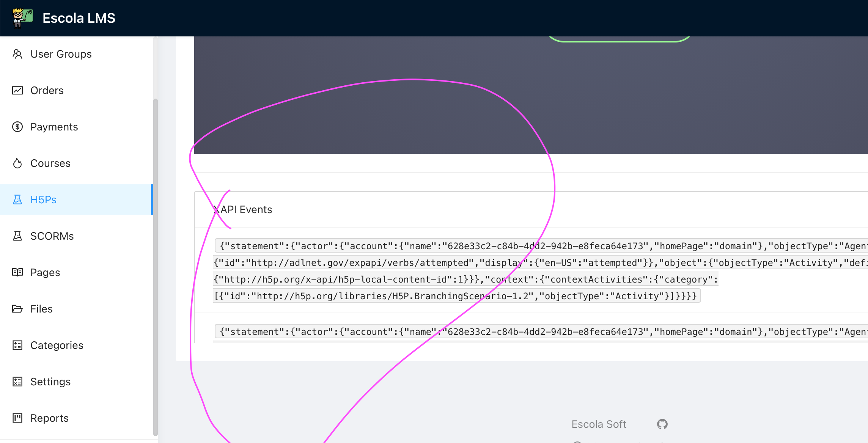Click the Settings icon
The width and height of the screenshot is (868, 443).
click(x=17, y=382)
